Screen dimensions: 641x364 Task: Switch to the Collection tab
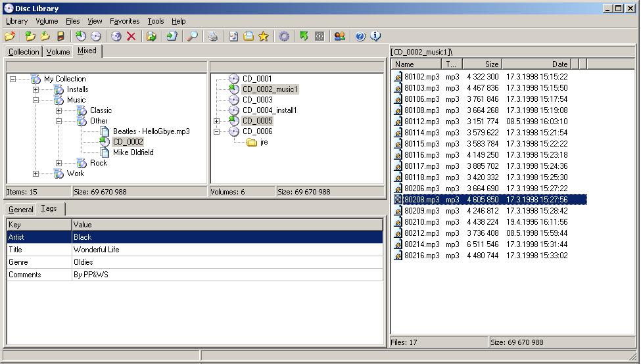click(24, 52)
